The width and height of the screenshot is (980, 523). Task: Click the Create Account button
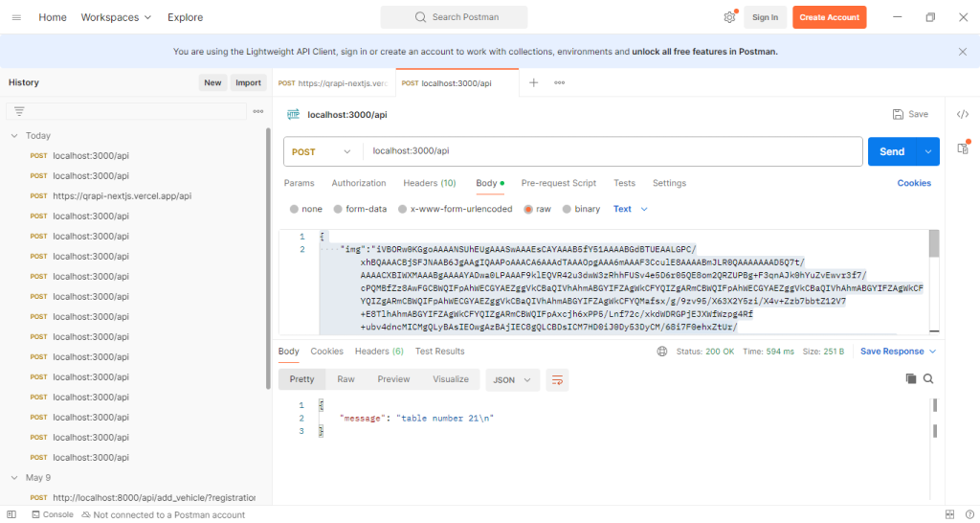coord(830,17)
